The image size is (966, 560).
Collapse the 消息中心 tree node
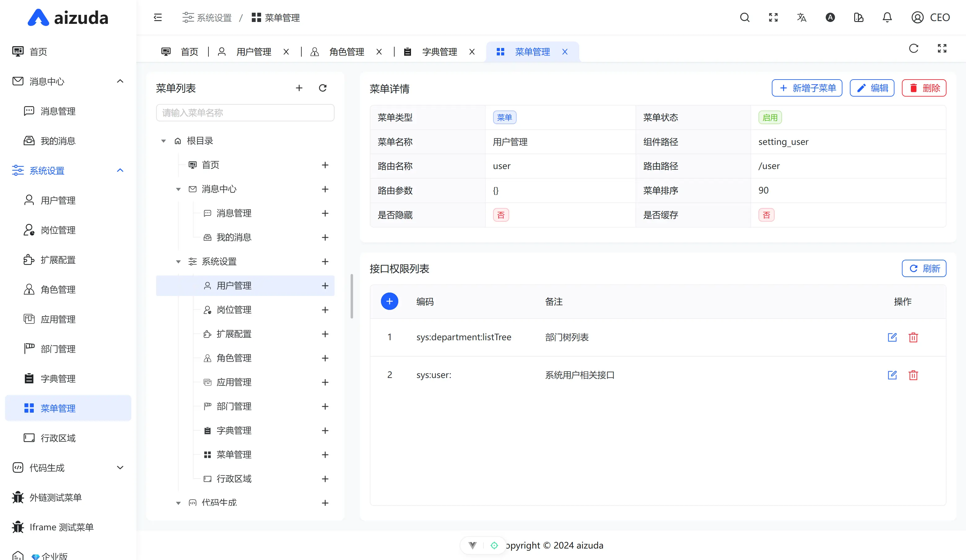click(178, 189)
